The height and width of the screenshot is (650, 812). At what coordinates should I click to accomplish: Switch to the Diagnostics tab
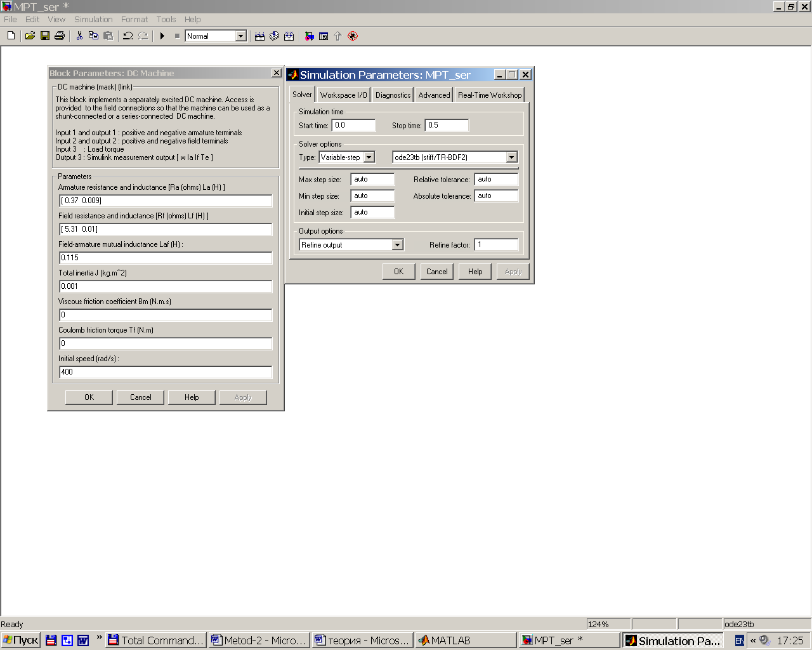pos(393,95)
